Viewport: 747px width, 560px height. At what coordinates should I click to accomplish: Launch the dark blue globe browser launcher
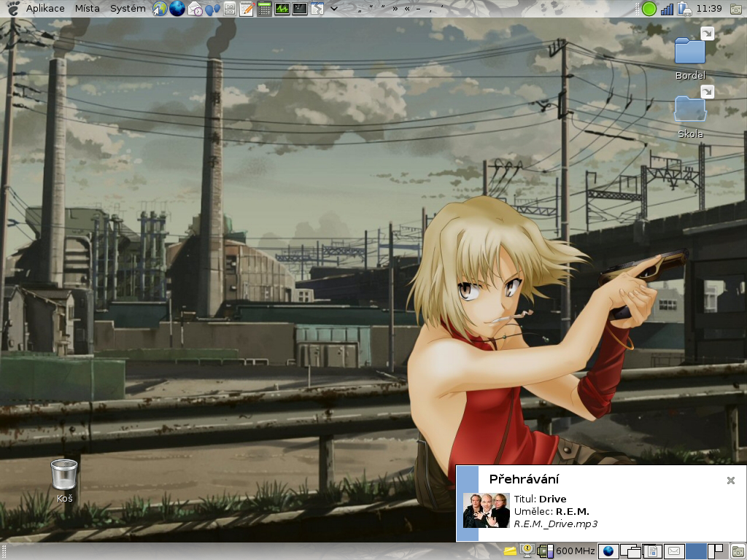coord(177,9)
